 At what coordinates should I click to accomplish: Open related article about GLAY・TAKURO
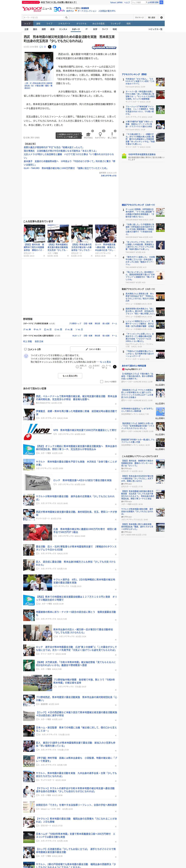65,168
